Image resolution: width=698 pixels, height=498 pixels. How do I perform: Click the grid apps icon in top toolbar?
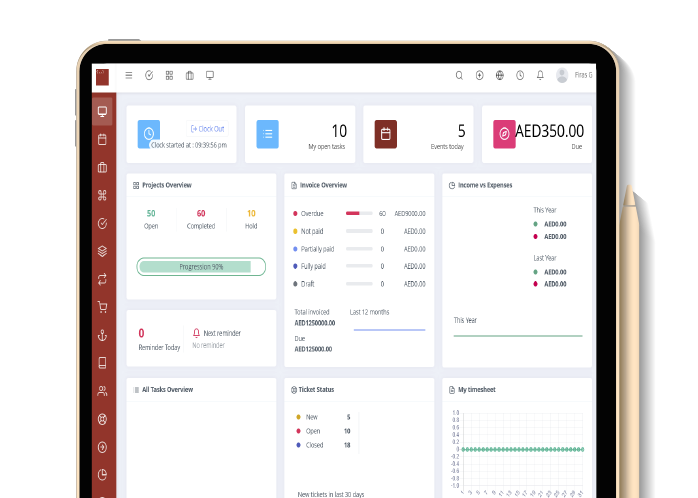click(169, 75)
